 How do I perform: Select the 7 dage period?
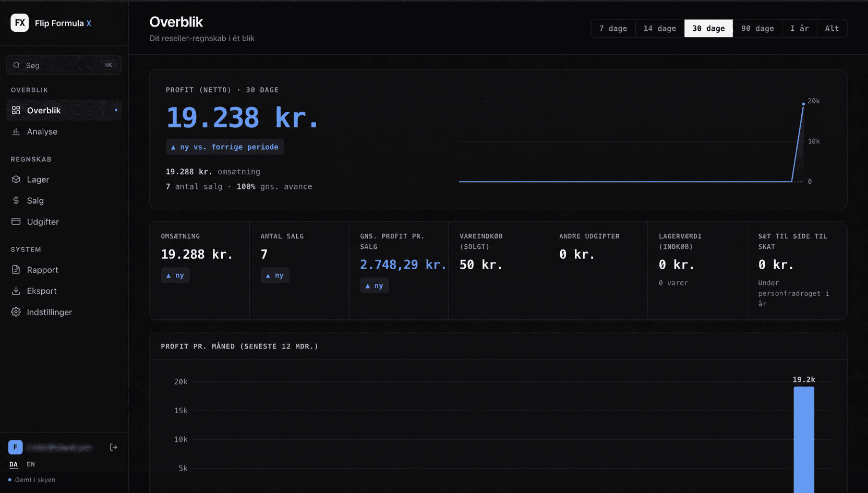(x=613, y=28)
